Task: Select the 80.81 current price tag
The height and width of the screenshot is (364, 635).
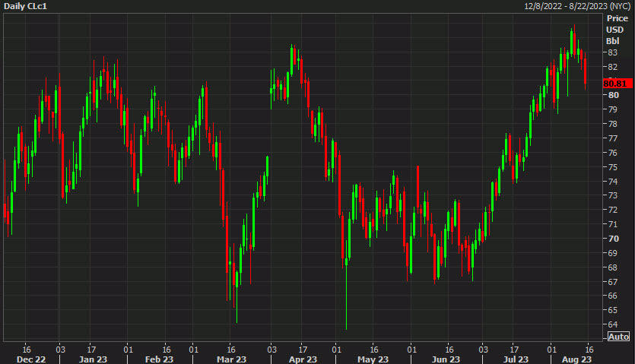Action: click(618, 84)
